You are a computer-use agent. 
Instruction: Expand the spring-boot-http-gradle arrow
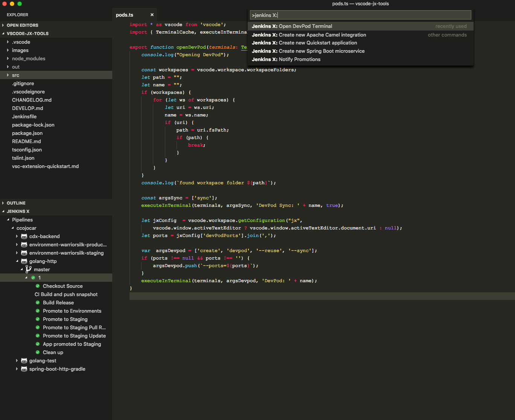click(17, 369)
